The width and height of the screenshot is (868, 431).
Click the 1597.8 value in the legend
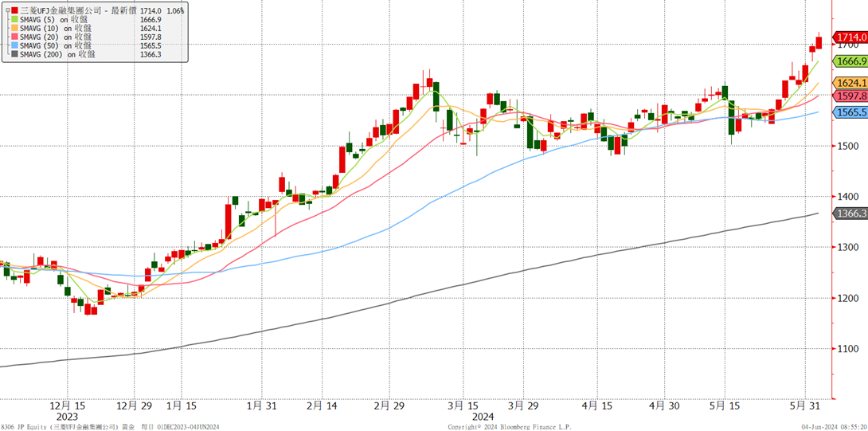tap(151, 37)
